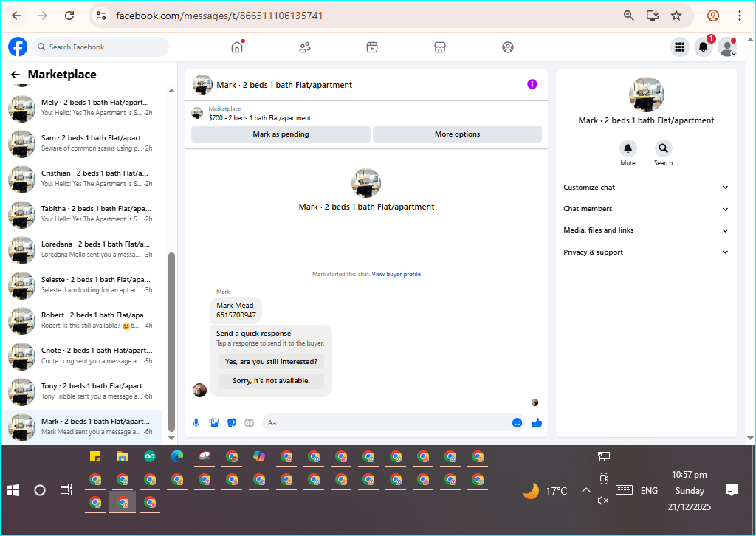Open the Facebook Home tab

click(x=237, y=47)
